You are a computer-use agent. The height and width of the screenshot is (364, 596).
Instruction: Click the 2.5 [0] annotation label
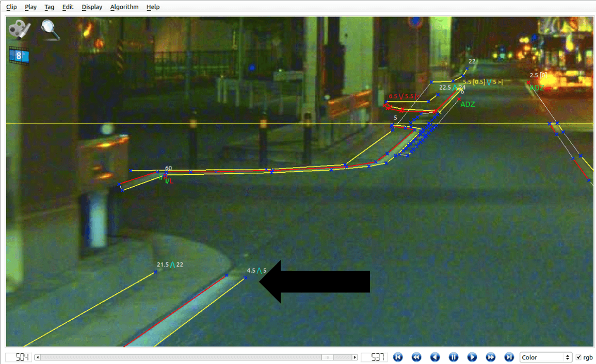pyautogui.click(x=538, y=75)
